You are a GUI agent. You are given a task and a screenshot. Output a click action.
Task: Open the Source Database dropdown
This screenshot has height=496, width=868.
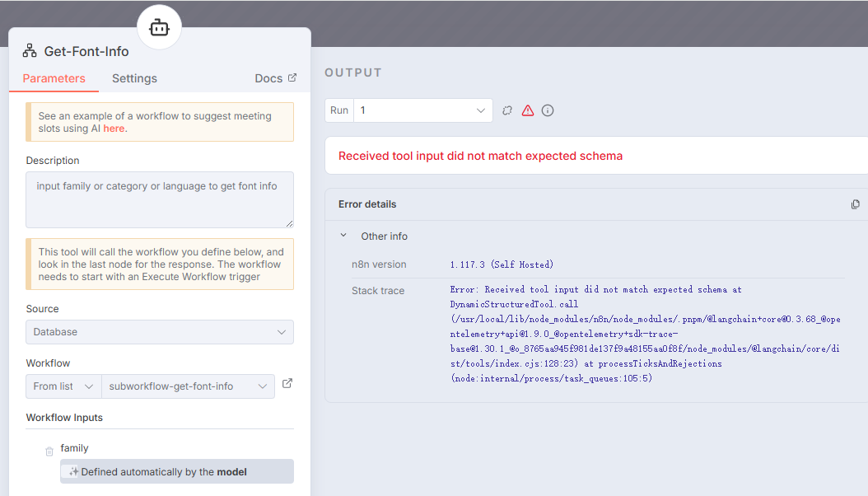click(x=160, y=332)
